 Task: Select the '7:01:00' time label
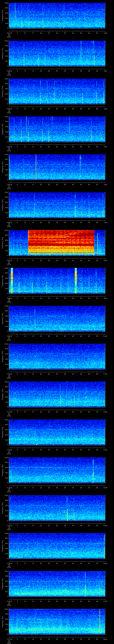pos(9,33)
